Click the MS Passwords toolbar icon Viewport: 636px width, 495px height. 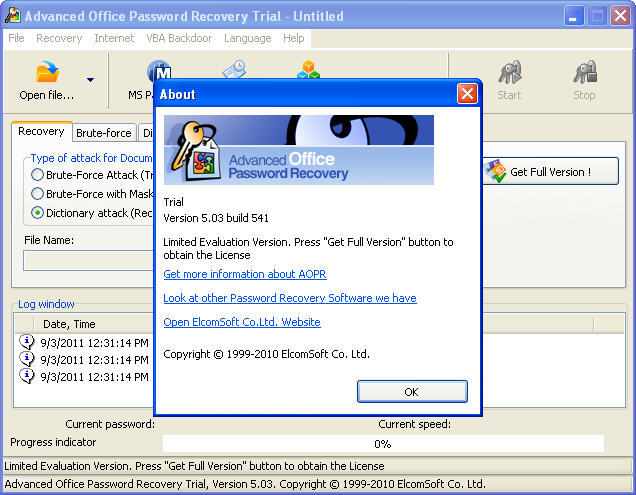coord(159,70)
